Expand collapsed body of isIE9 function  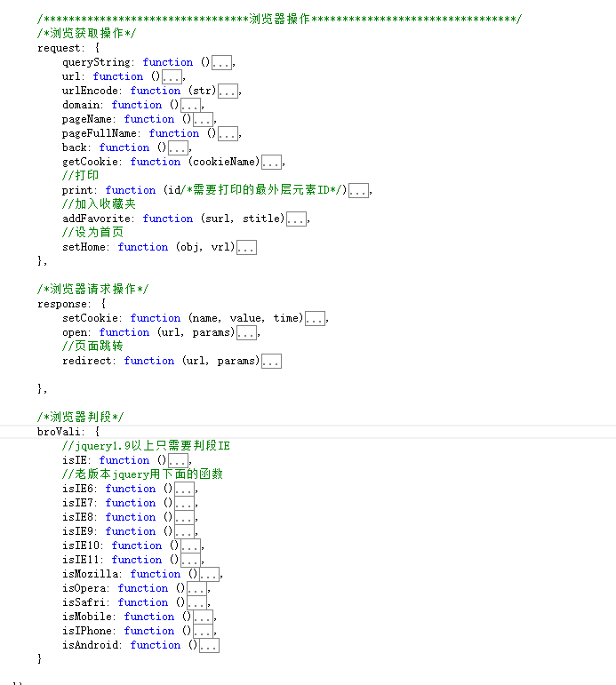(184, 532)
